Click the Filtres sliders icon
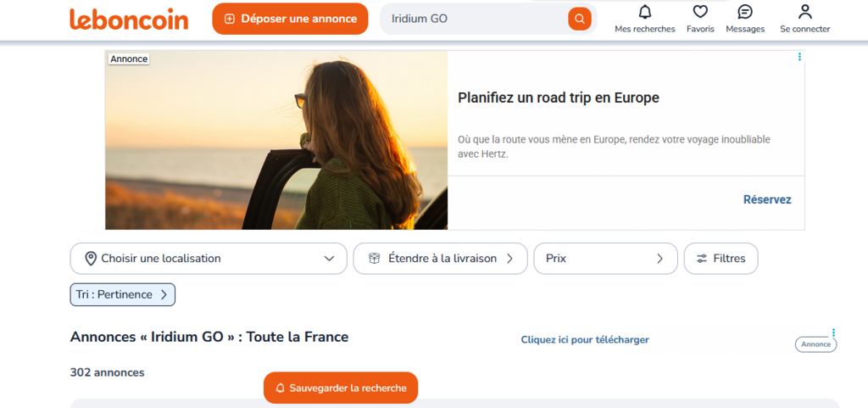 [x=702, y=259]
